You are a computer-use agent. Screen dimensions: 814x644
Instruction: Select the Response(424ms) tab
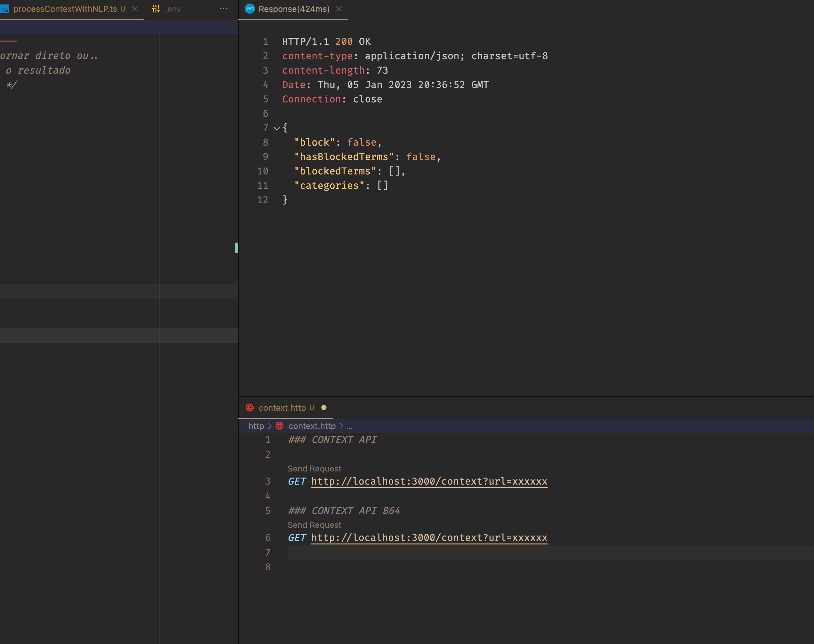(294, 9)
